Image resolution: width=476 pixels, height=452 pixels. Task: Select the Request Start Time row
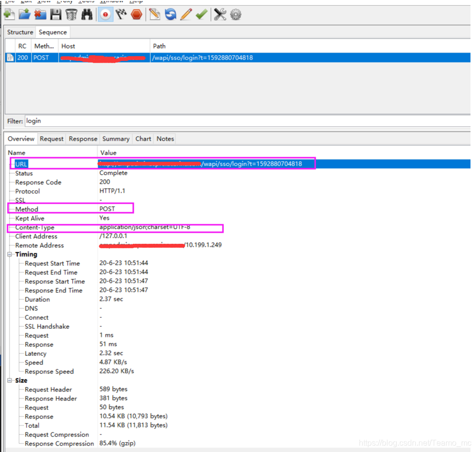coord(238,263)
